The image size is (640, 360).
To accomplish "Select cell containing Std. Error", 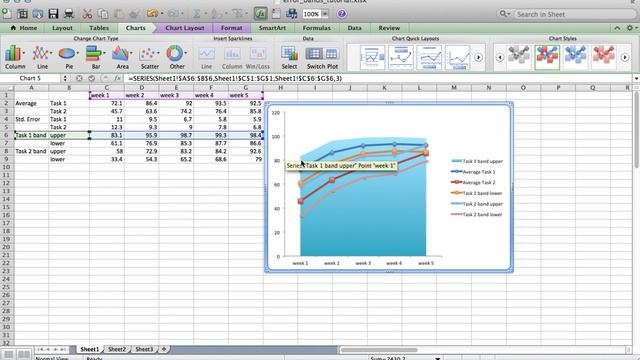I will 31,119.
